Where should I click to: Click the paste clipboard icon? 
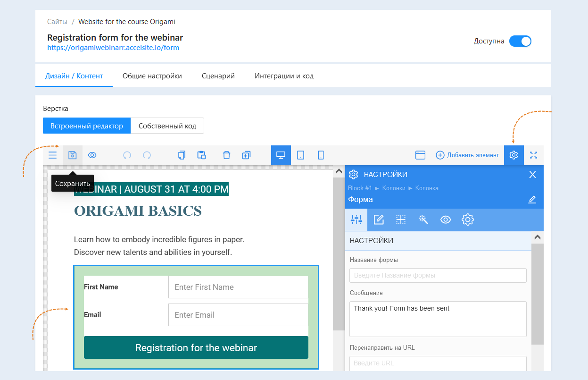202,155
